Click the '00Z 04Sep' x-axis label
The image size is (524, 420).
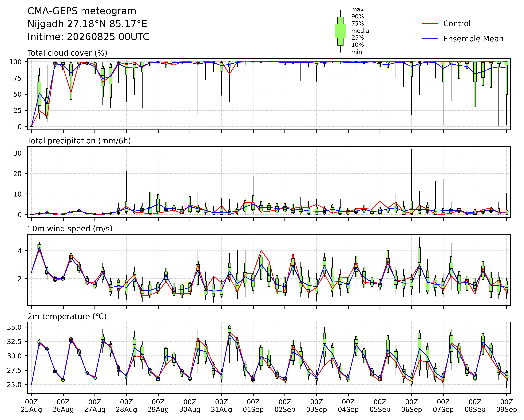click(x=348, y=406)
